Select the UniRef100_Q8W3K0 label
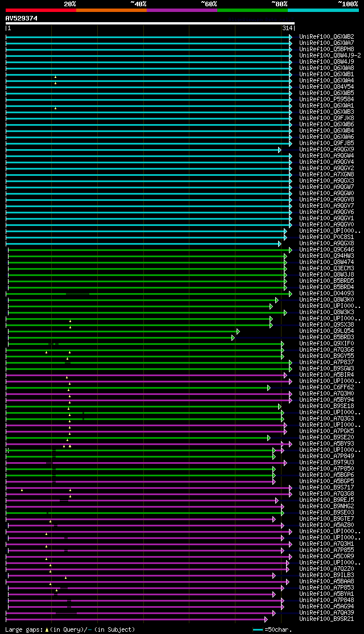The width and height of the screenshot is (364, 634). click(326, 299)
